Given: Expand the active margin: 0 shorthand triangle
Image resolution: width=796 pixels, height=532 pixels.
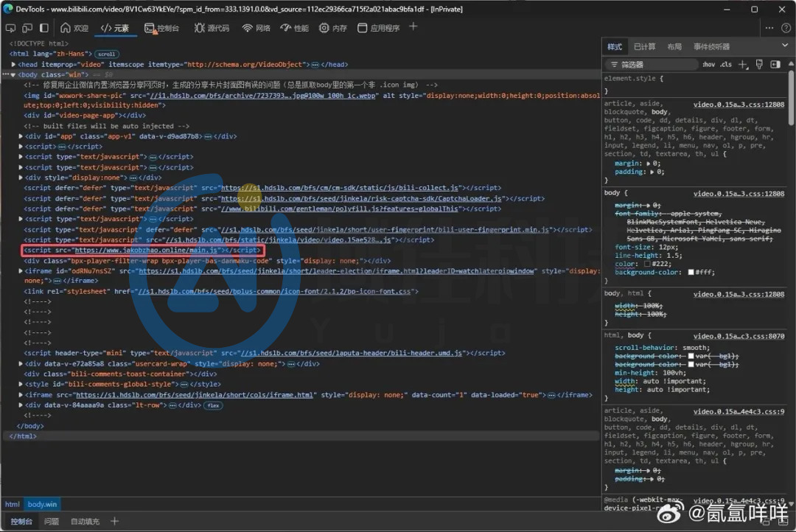Looking at the screenshot, I should point(648,164).
